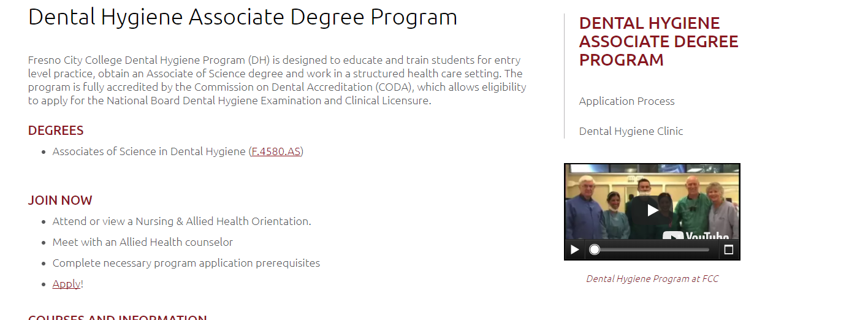Click the program application prerequisites bullet
This screenshot has width=868, height=320.
(186, 263)
